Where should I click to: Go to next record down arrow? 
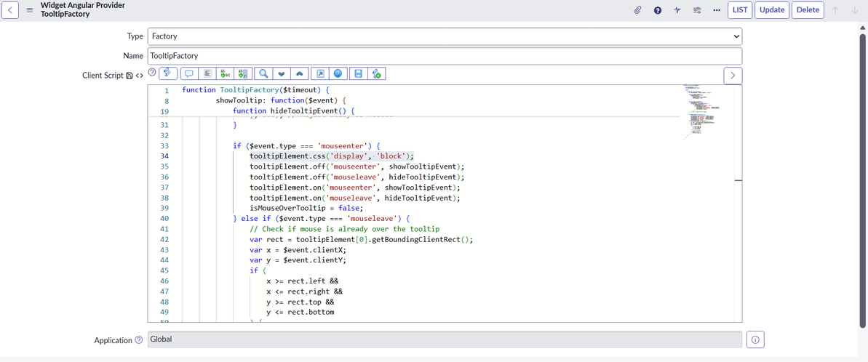coord(854,10)
